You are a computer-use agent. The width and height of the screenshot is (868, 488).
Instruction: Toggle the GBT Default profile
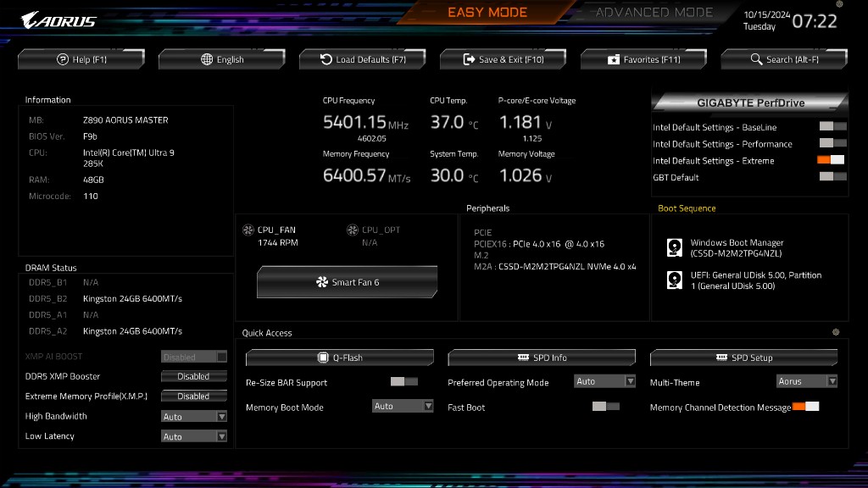(832, 176)
